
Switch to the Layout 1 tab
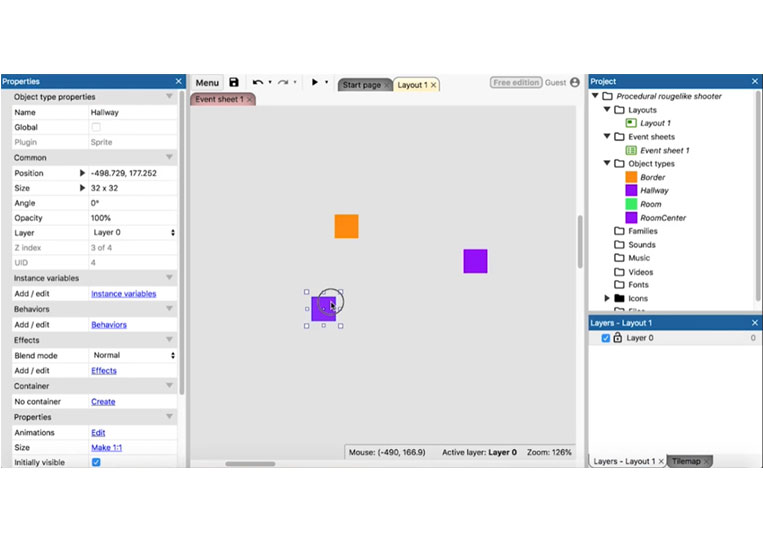[412, 85]
